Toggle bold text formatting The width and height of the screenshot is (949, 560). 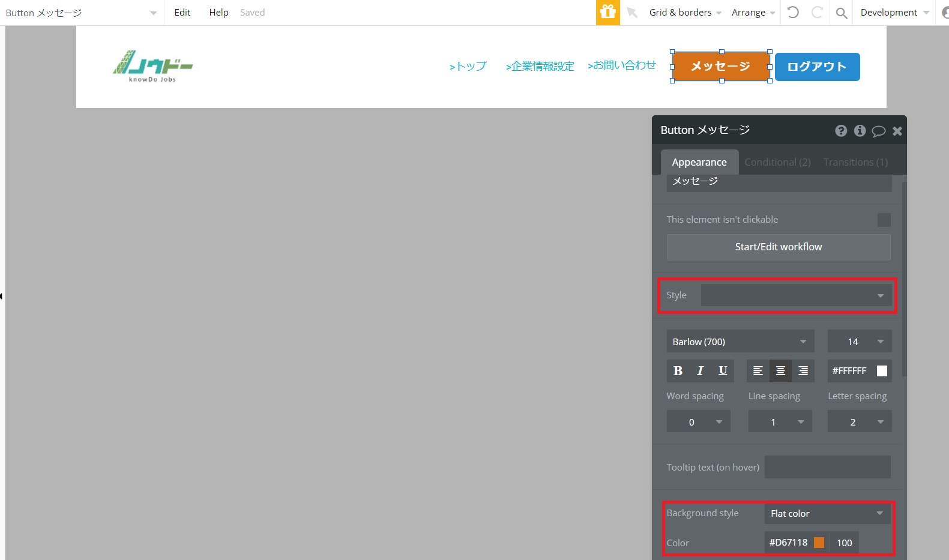coord(678,371)
